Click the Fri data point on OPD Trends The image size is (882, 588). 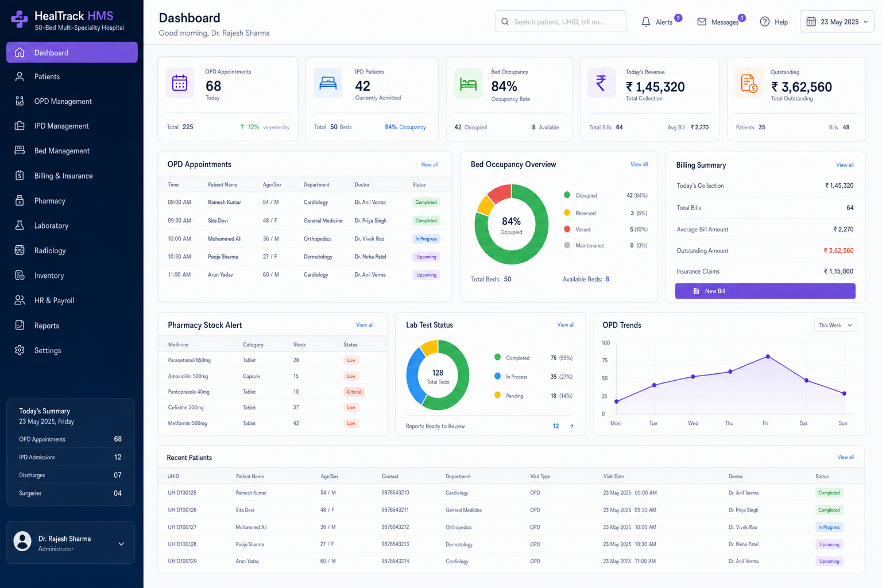tap(768, 357)
